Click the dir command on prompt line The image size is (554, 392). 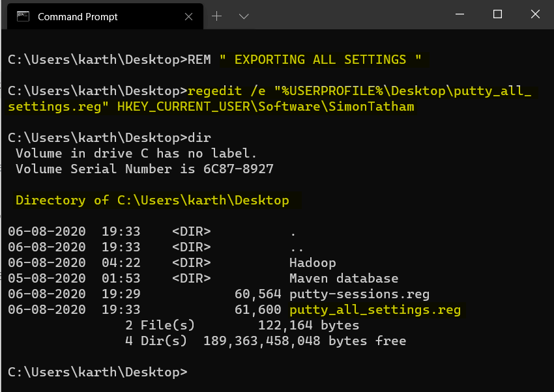[199, 138]
